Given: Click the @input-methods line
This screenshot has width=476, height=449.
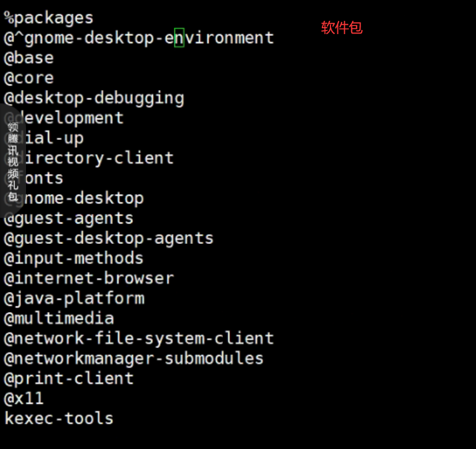Looking at the screenshot, I should [73, 259].
